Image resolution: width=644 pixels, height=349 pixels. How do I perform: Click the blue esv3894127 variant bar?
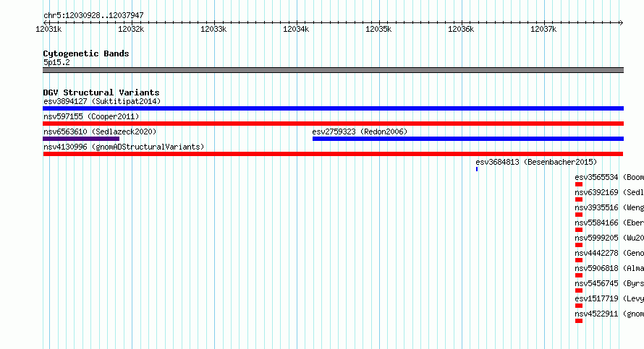click(x=333, y=108)
